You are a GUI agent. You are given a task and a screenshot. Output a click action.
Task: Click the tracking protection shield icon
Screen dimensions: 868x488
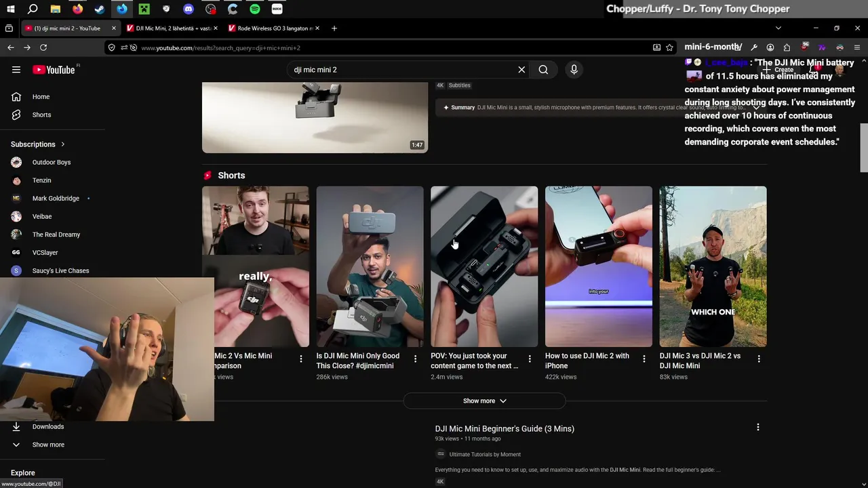(x=112, y=47)
